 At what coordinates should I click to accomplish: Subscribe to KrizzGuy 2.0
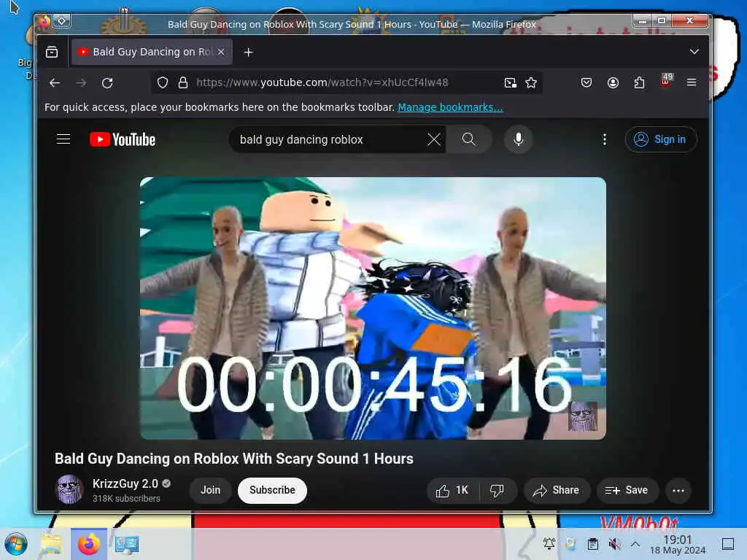tap(272, 490)
